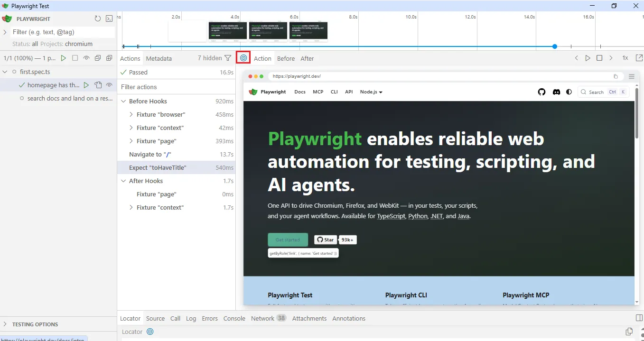Play the trace with the play triangle

coord(588,58)
